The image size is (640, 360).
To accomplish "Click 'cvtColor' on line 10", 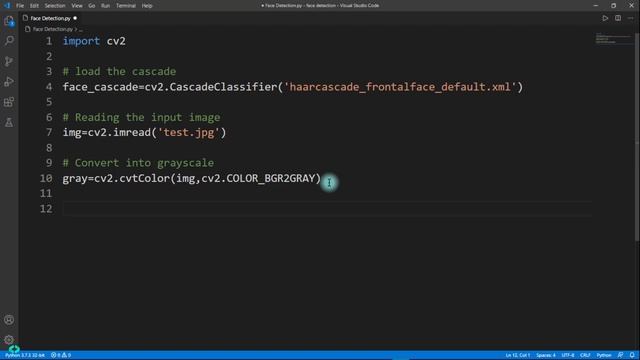I will (x=144, y=178).
